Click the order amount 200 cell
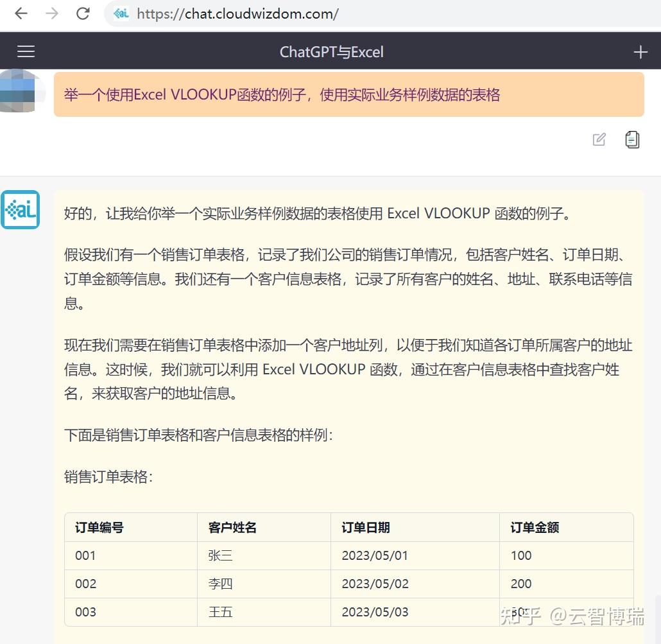This screenshot has width=661, height=644. (x=520, y=584)
